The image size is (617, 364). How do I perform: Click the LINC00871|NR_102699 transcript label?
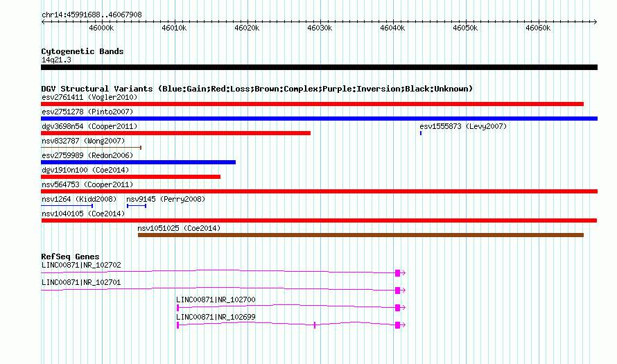point(216,317)
